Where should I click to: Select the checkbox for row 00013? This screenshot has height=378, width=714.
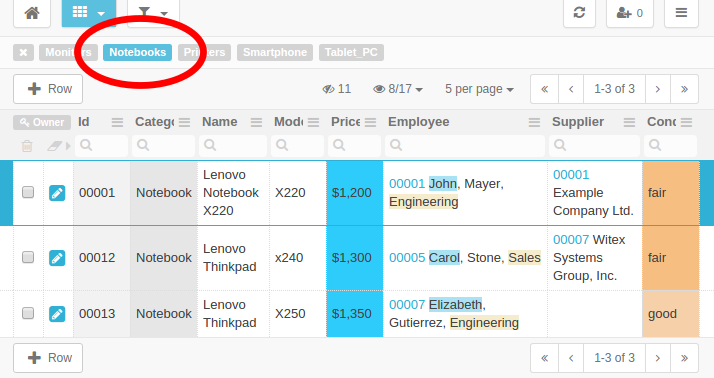(28, 313)
